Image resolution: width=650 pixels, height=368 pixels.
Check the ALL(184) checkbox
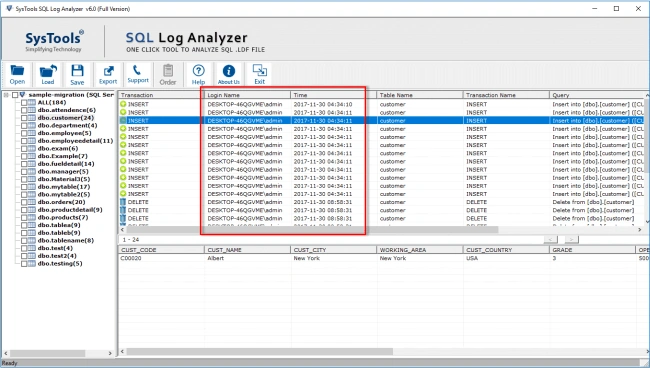[x=24, y=102]
